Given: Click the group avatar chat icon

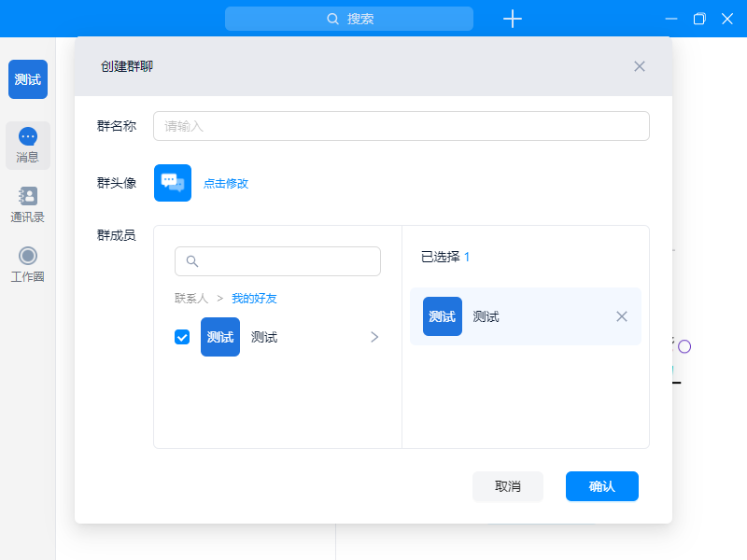Looking at the screenshot, I should click(173, 183).
